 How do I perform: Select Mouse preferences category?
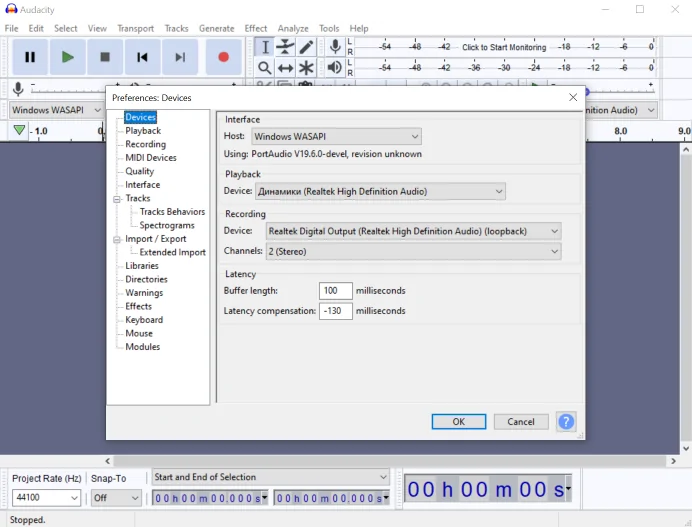[139, 333]
